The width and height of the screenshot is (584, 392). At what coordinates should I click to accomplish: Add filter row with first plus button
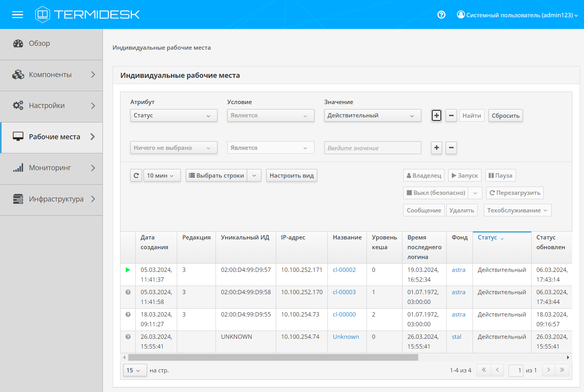coord(437,116)
